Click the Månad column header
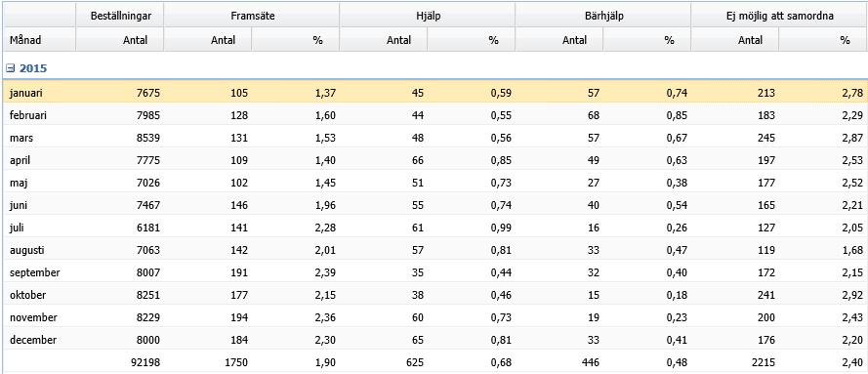The image size is (868, 374). 39,40
